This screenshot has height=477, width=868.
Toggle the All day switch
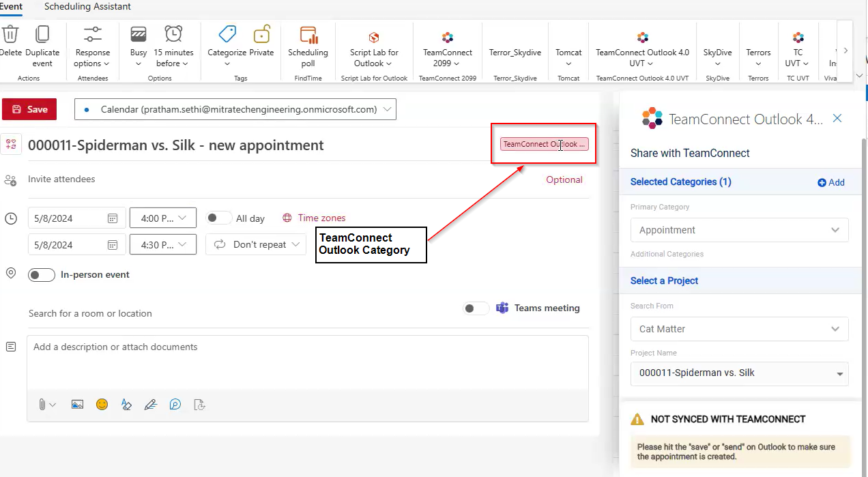(x=219, y=218)
